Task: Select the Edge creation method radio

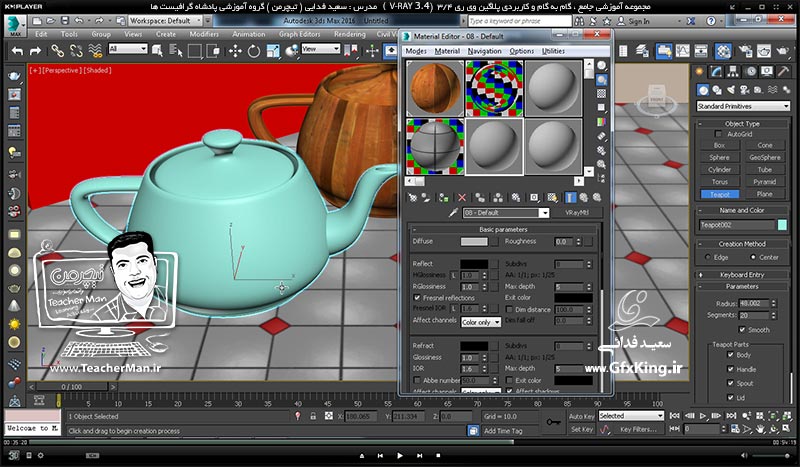Action: 707,257
